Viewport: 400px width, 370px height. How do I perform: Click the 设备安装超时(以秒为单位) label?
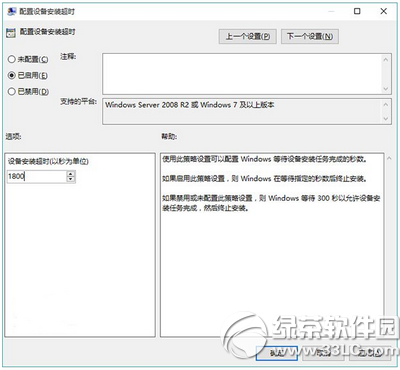click(x=48, y=161)
